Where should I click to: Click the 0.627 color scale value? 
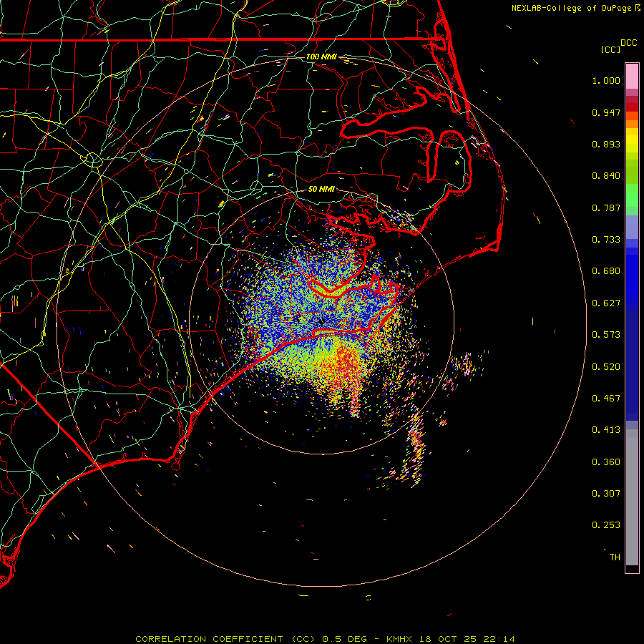pos(606,303)
